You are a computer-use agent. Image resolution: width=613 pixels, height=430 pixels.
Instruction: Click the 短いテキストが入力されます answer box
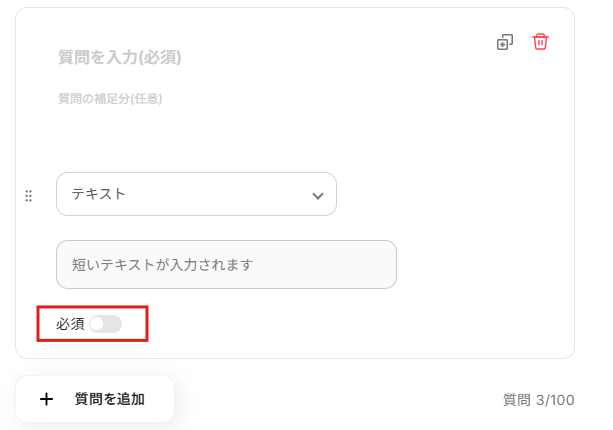click(x=226, y=265)
